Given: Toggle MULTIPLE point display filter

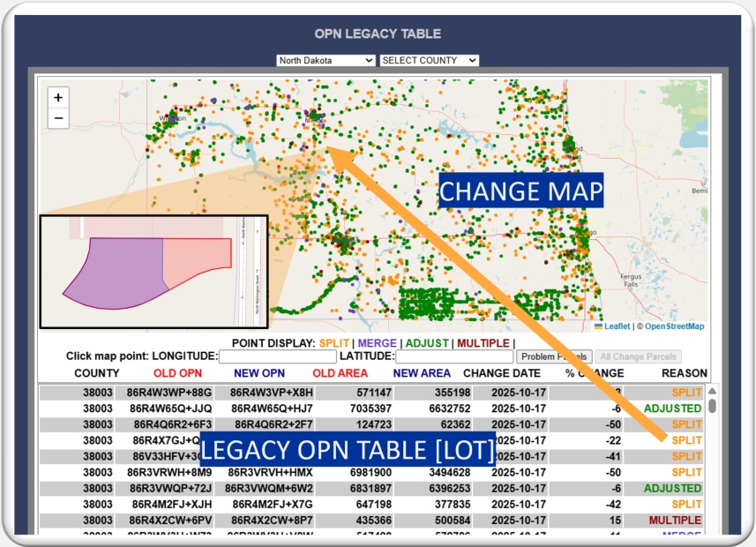Looking at the screenshot, I should pyautogui.click(x=483, y=343).
